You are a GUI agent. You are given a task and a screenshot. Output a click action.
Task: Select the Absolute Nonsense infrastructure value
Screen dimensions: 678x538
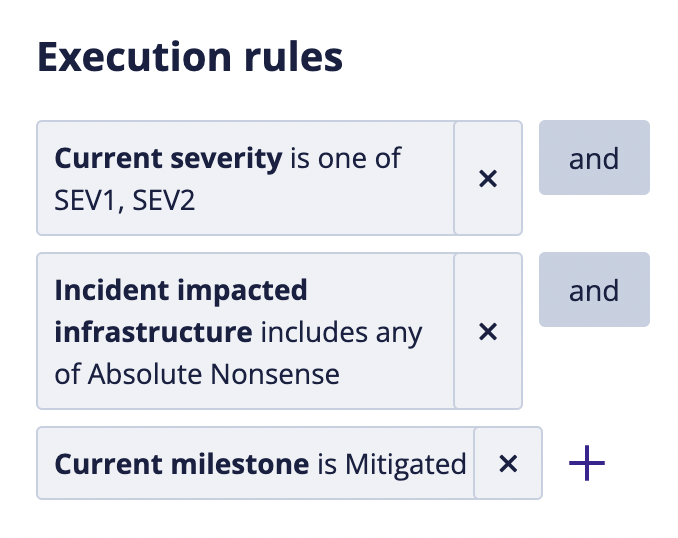pyautogui.click(x=213, y=374)
